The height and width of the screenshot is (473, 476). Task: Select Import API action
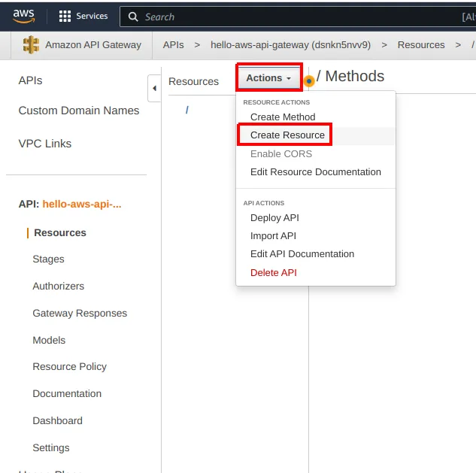click(273, 236)
